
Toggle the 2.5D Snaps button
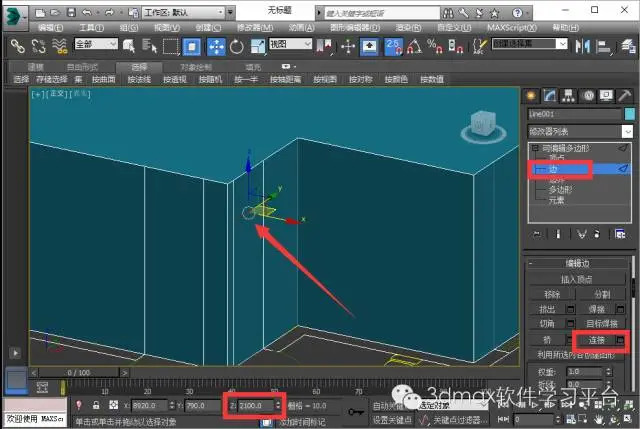(393, 46)
